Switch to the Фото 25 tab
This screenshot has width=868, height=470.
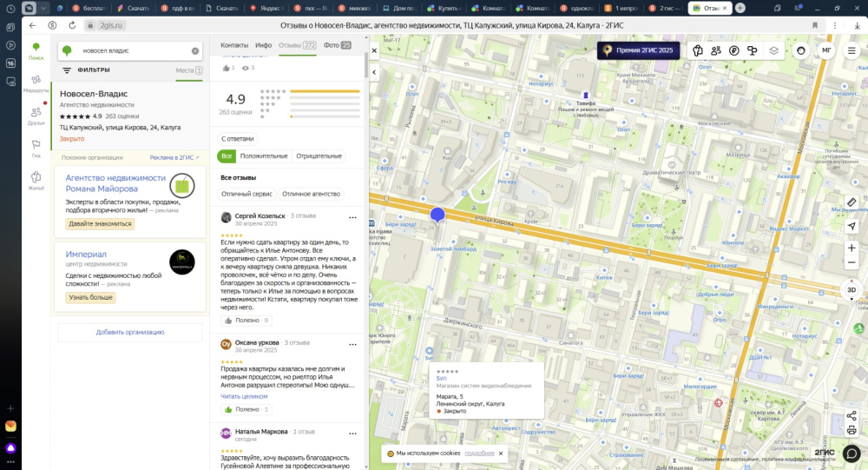[337, 45]
